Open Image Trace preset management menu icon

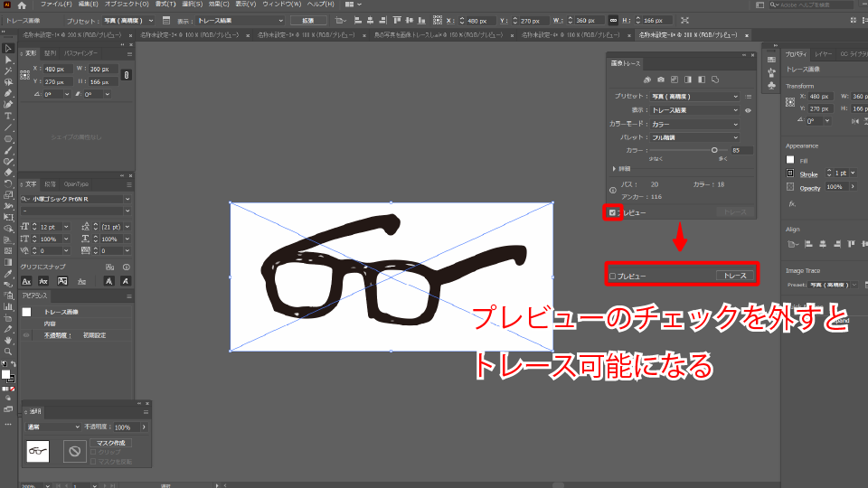[749, 97]
